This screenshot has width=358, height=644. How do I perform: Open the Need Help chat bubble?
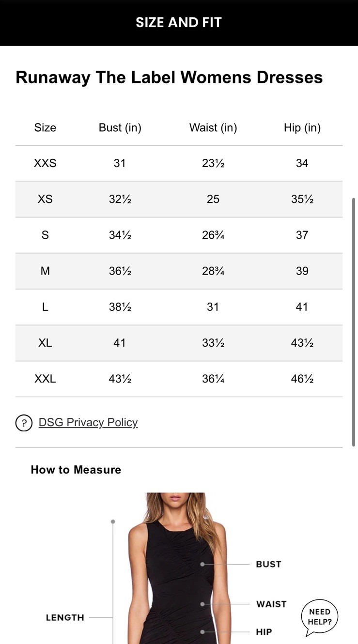(x=320, y=617)
